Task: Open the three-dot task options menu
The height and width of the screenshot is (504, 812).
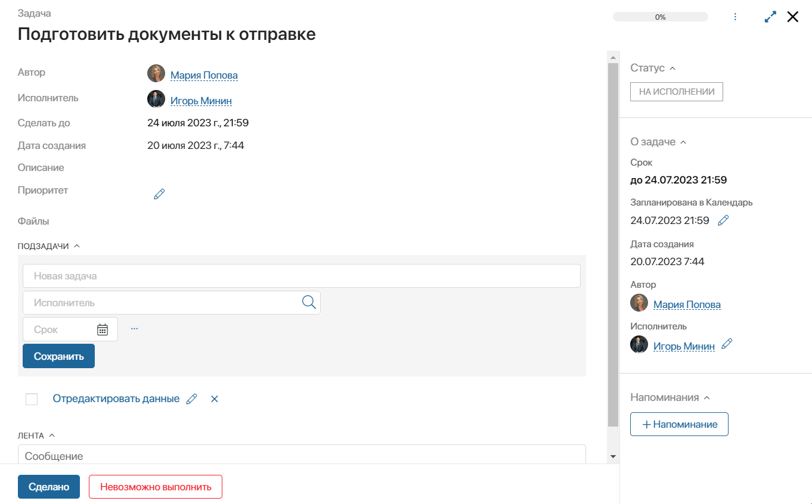Action: [735, 17]
